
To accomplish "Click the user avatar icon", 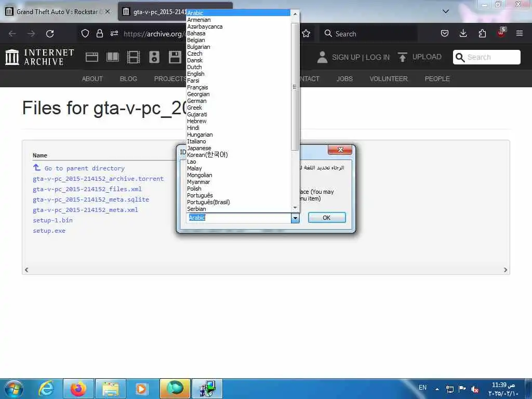I will [x=322, y=57].
